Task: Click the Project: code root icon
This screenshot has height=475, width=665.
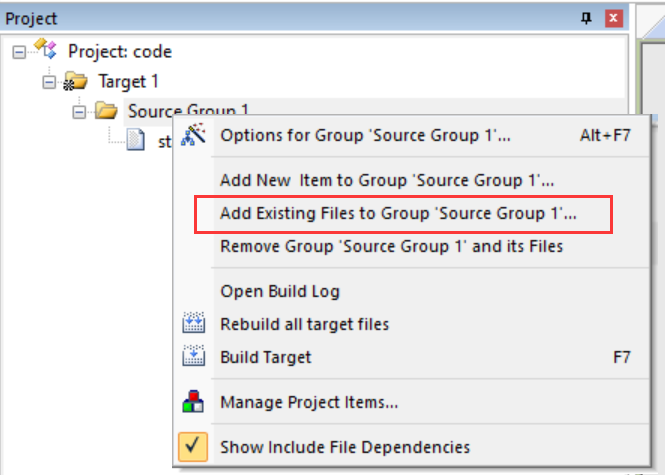Action: [45, 51]
